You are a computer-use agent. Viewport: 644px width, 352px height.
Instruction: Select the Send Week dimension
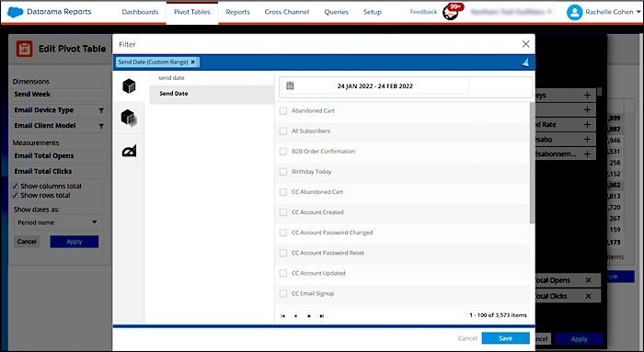tap(60, 95)
